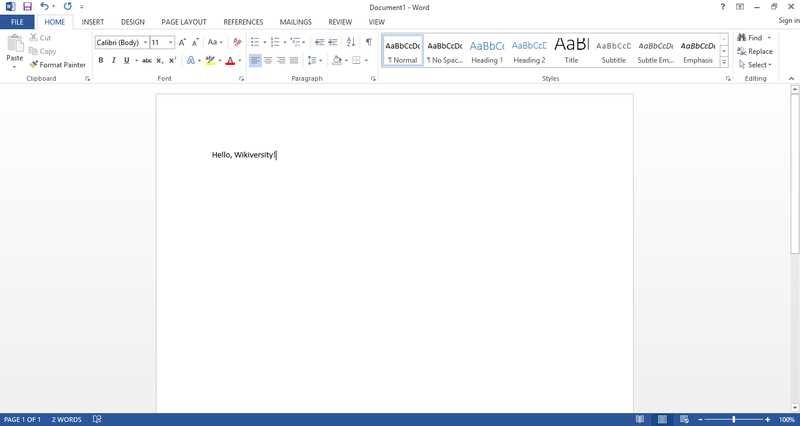Click the Undo icon in the title bar
The image size is (800, 426).
click(45, 7)
